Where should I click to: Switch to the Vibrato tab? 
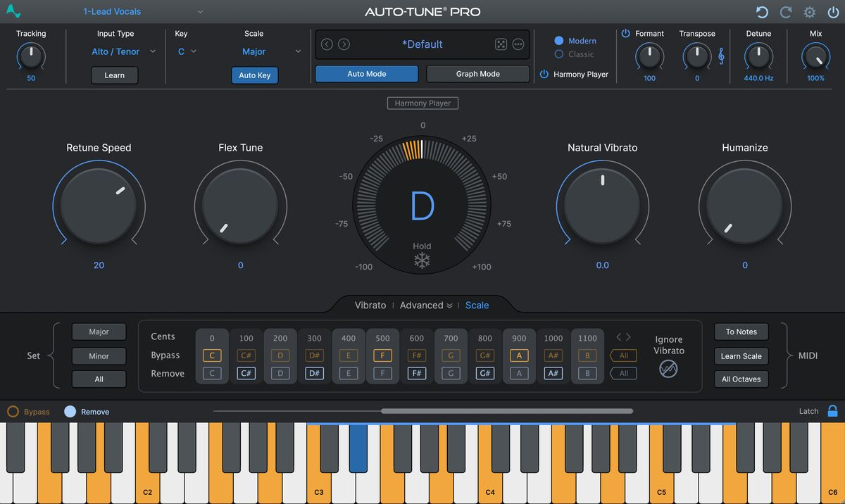tap(370, 305)
